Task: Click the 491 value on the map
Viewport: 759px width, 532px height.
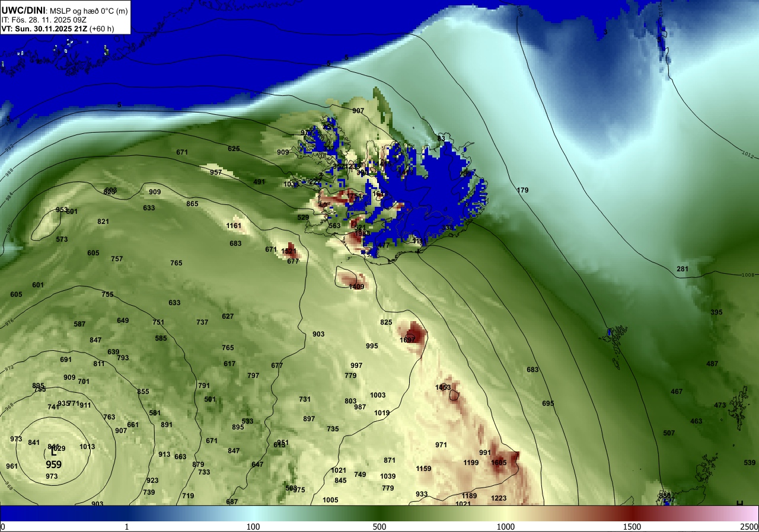Action: click(x=259, y=182)
